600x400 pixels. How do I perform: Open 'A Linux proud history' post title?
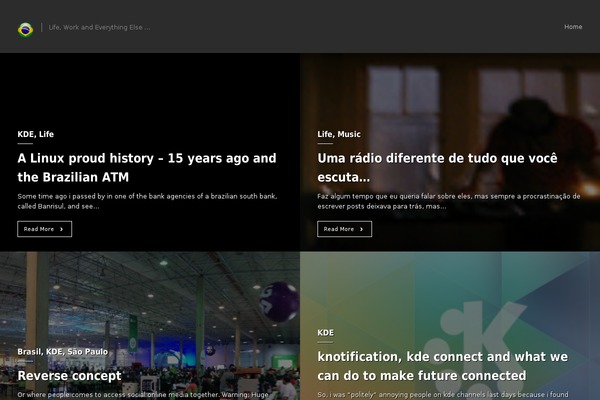(x=147, y=168)
